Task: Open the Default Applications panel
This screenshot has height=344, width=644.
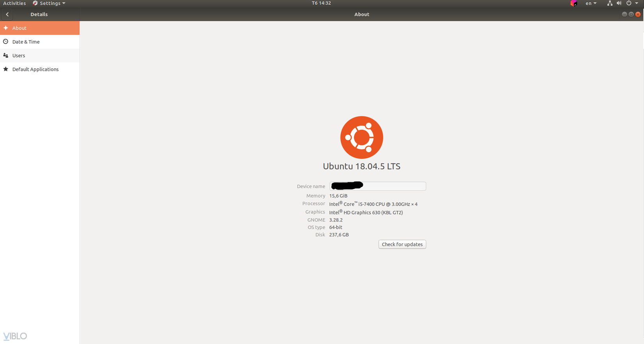Action: click(40, 69)
